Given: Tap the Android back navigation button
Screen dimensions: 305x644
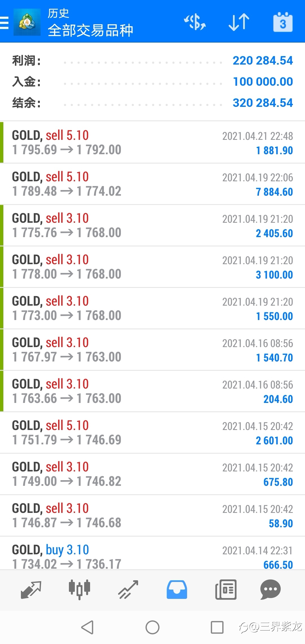Looking at the screenshot, I should click(x=87, y=627).
